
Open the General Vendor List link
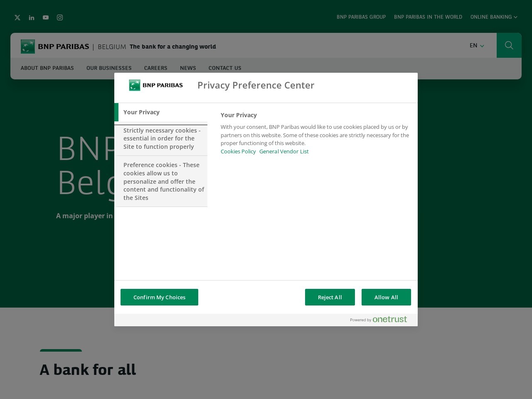(x=284, y=151)
